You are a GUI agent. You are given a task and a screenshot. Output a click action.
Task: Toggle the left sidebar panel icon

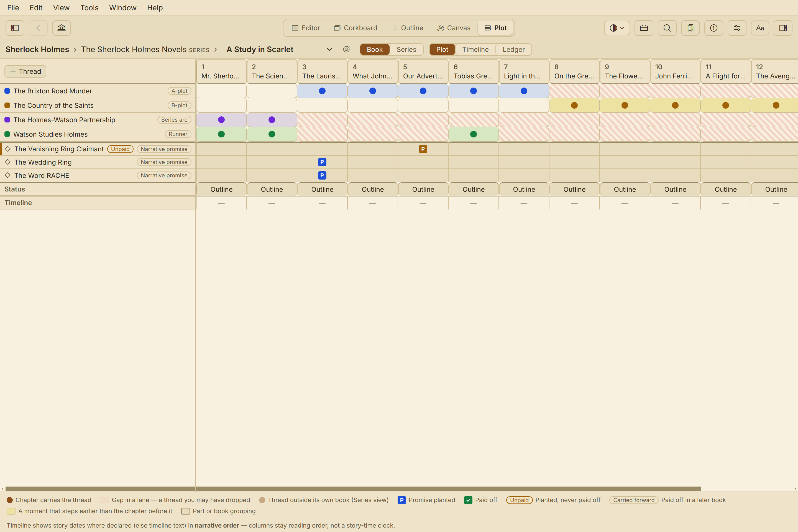(x=15, y=28)
